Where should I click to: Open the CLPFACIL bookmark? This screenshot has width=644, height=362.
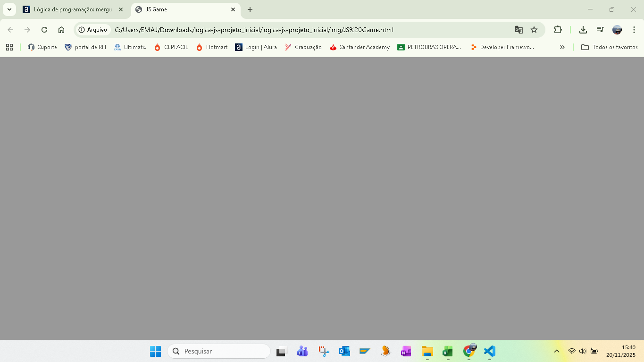(171, 47)
